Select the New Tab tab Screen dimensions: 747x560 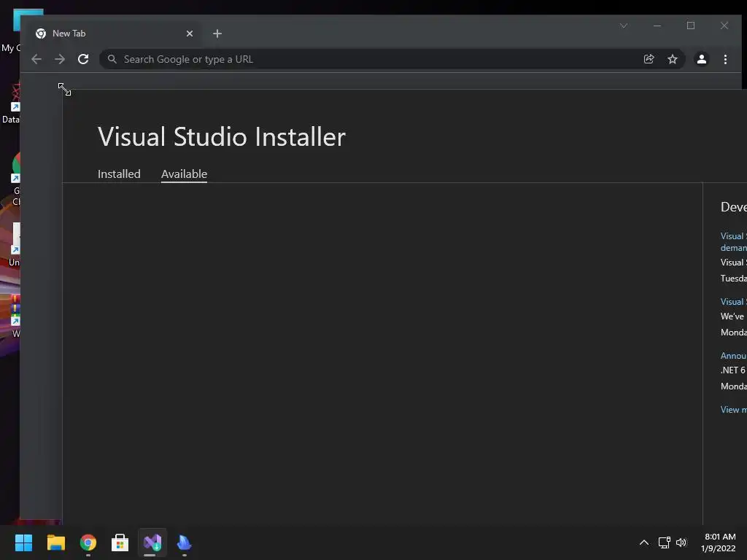click(x=113, y=34)
